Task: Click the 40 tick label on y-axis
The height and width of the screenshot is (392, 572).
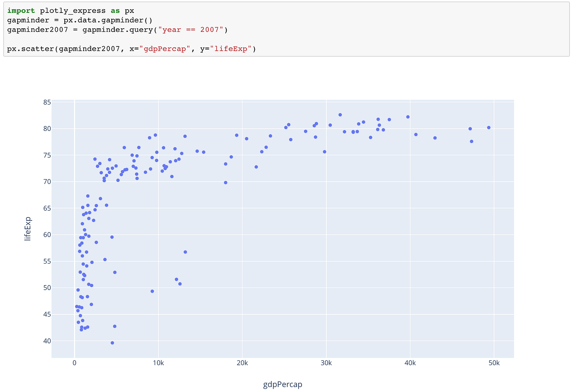Action: [47, 341]
